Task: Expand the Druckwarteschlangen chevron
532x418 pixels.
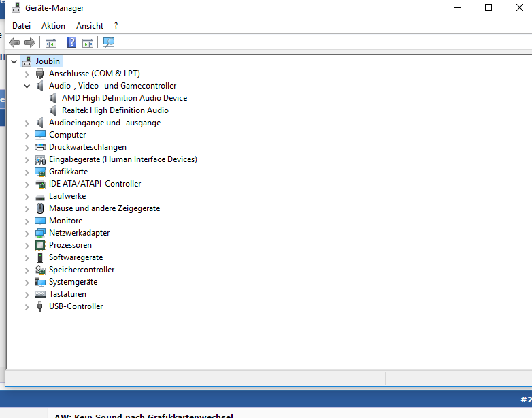Action: coord(27,147)
